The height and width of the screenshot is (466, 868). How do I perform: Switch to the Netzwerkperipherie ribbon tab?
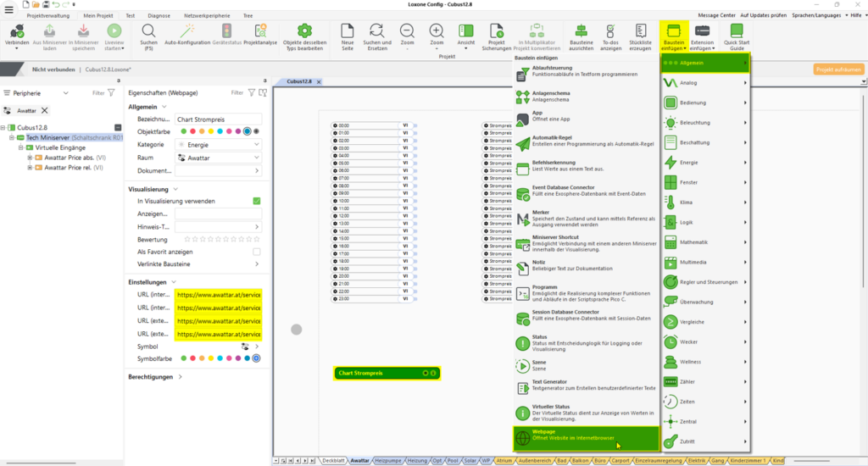(x=205, y=15)
